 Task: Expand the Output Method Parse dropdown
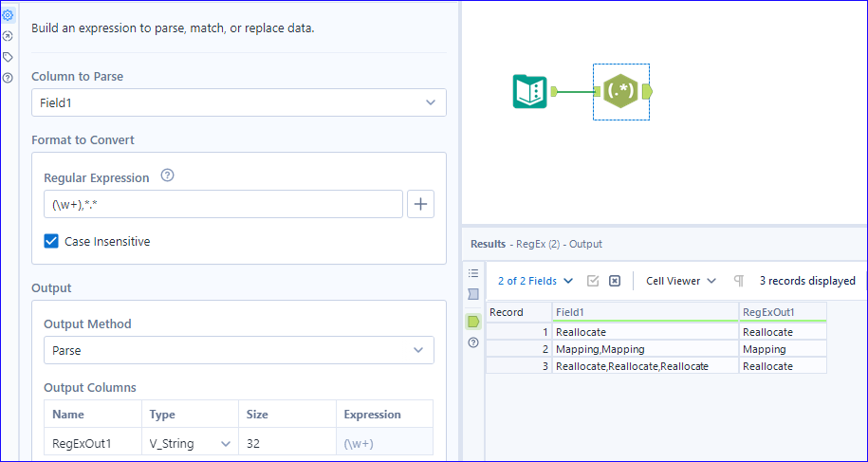pyautogui.click(x=238, y=350)
